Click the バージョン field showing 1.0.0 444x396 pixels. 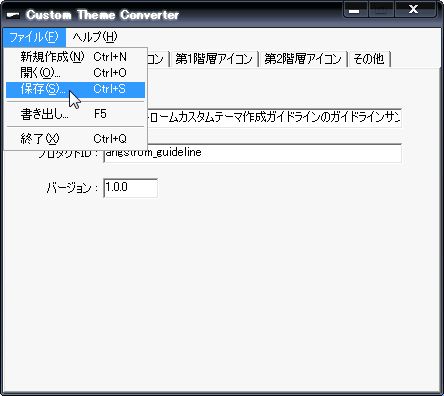tap(131, 188)
